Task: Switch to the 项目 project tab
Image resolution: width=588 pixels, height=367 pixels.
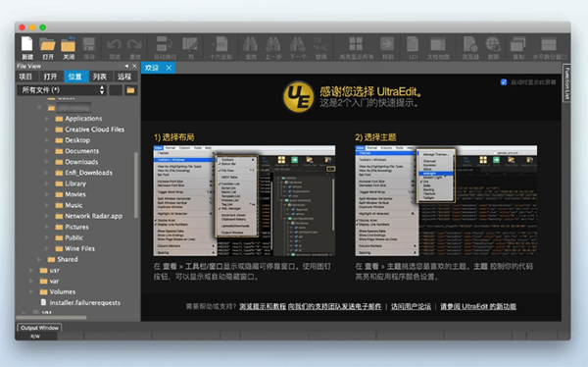Action: click(25, 77)
